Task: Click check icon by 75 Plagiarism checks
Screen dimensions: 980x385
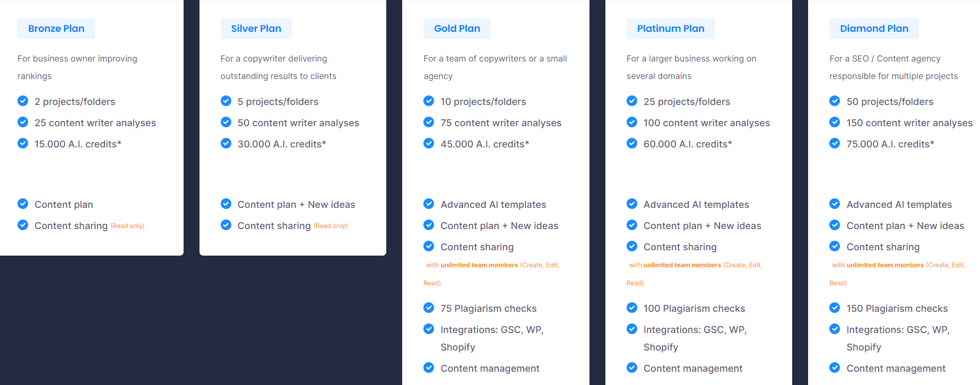Action: click(429, 308)
